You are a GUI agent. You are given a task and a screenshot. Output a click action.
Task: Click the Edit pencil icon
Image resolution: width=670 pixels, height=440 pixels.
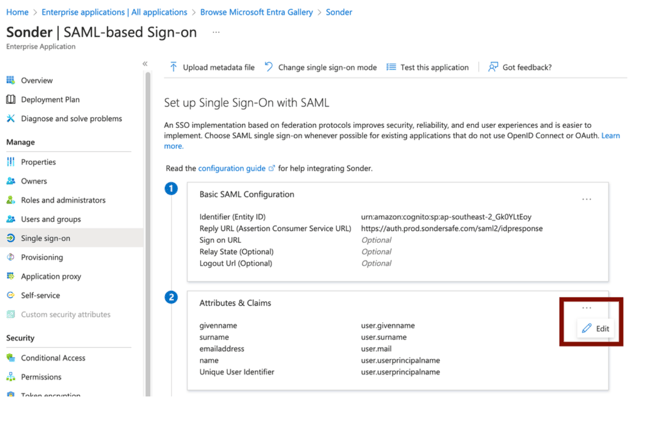click(x=587, y=328)
